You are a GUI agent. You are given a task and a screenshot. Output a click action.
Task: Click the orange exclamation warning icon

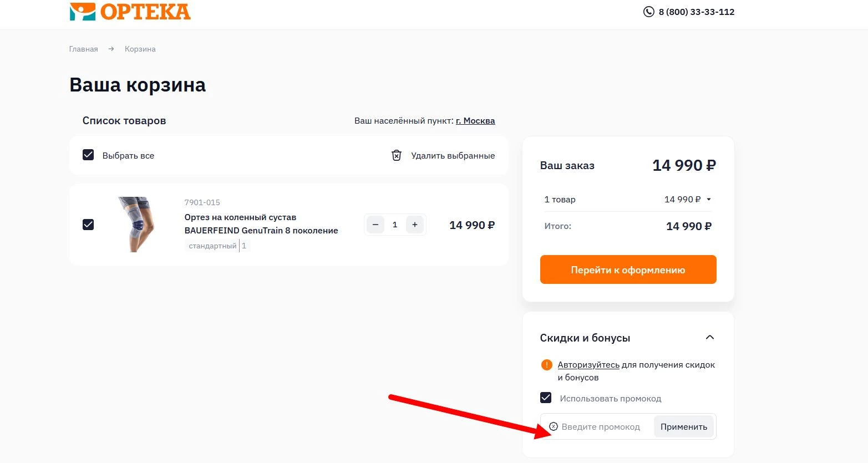click(x=546, y=365)
